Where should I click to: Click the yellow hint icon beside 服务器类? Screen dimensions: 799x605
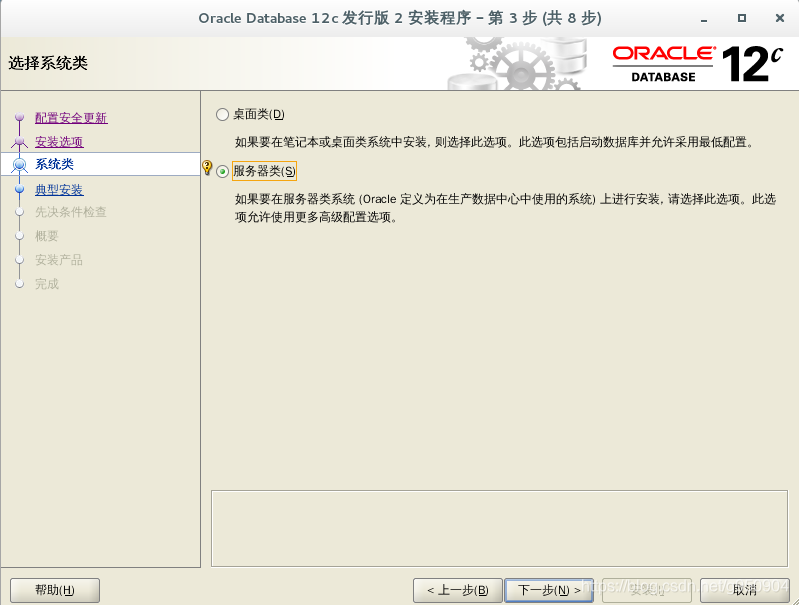[x=207, y=167]
